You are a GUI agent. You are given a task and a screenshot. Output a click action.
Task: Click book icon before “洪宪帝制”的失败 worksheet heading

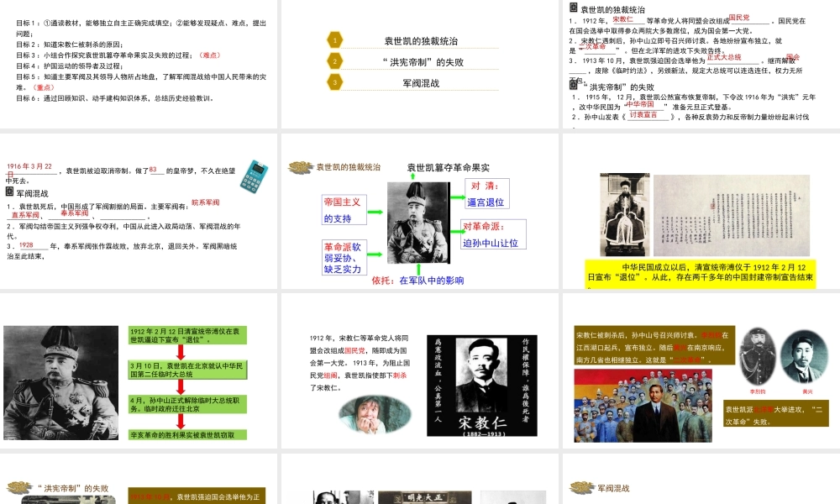pyautogui.click(x=573, y=85)
